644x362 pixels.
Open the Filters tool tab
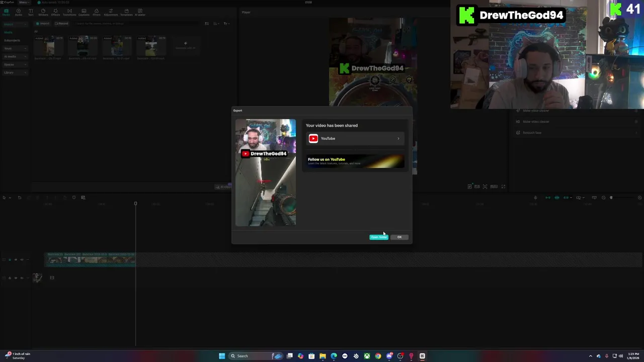coord(97,13)
